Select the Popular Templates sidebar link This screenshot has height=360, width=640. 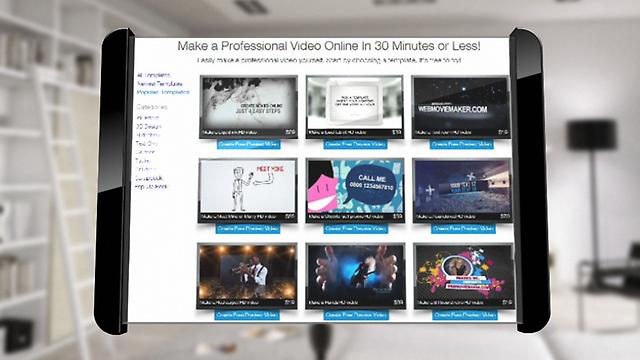coord(163,93)
